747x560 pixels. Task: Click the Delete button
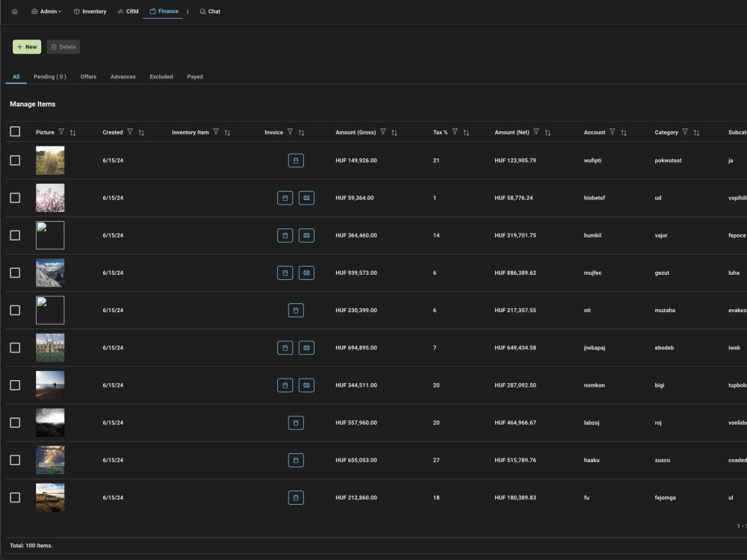(63, 46)
